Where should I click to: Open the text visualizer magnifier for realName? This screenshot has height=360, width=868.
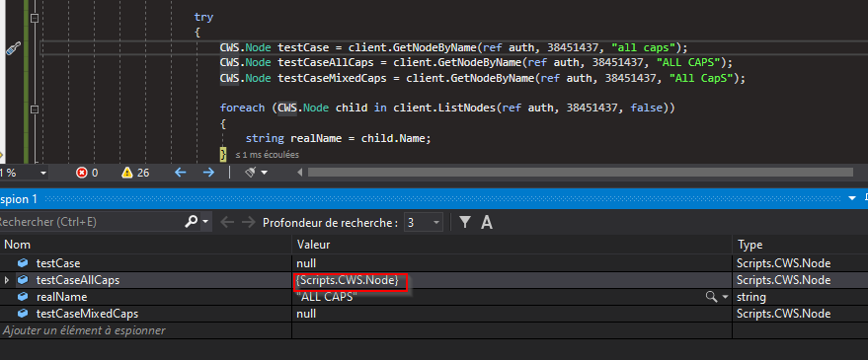[x=710, y=297]
